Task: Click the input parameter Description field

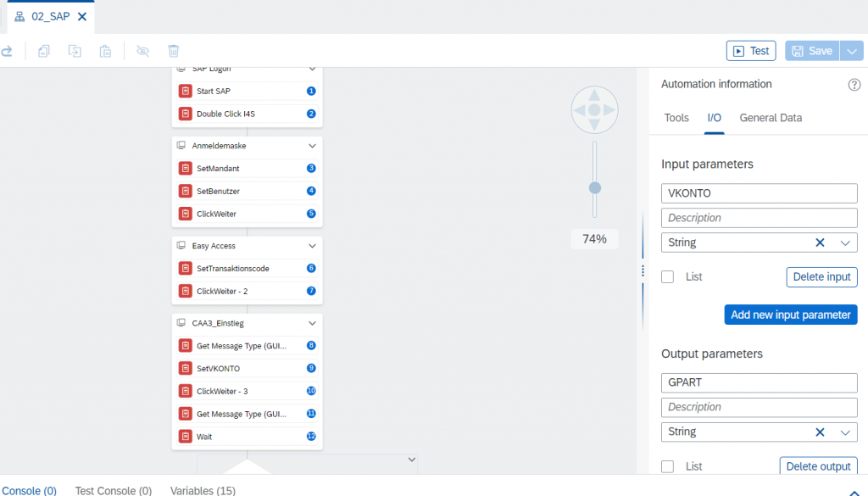Action: 759,218
